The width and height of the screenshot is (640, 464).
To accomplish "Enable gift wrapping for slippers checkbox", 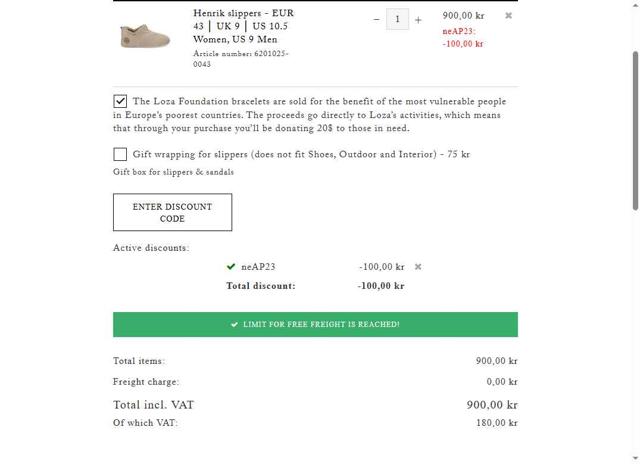I will 120,154.
